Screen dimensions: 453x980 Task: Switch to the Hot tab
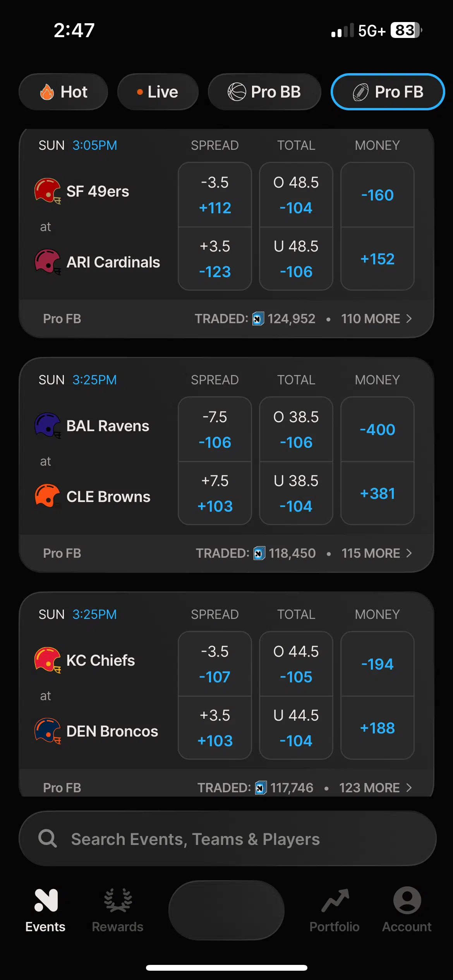pos(63,92)
